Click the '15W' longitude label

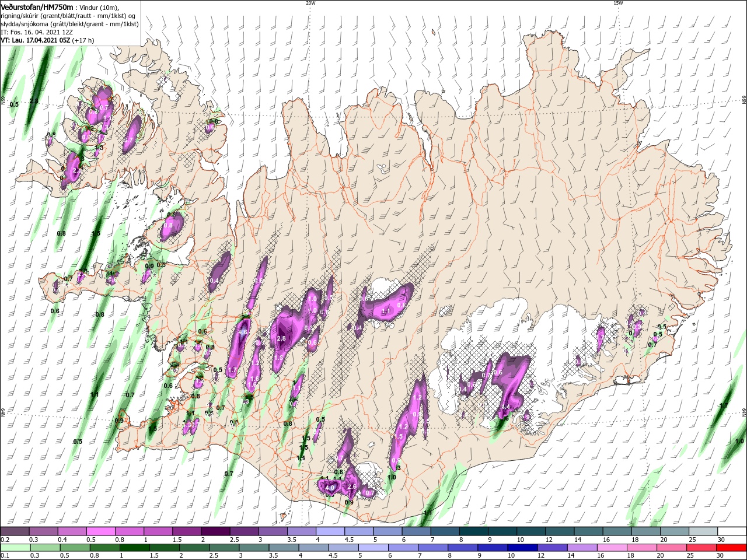618,3
